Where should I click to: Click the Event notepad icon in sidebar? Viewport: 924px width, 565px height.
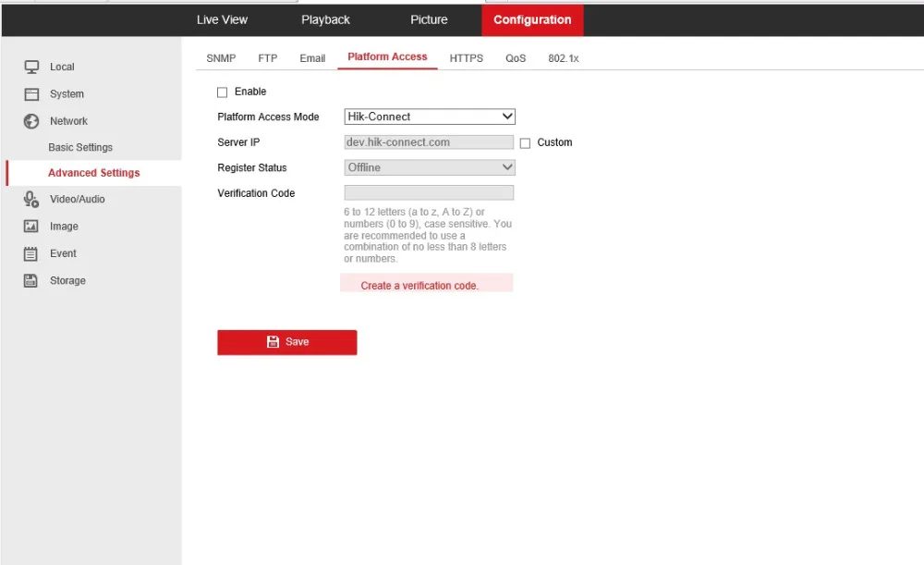[x=30, y=253]
